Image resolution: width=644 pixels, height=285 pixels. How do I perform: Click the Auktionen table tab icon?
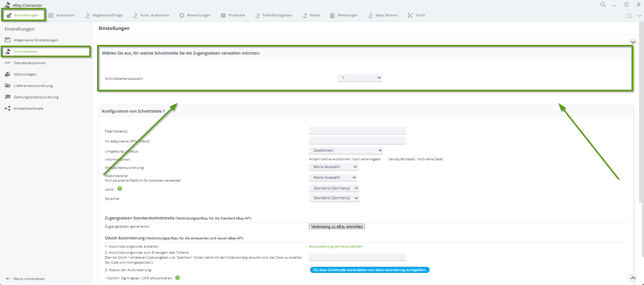[x=51, y=15]
